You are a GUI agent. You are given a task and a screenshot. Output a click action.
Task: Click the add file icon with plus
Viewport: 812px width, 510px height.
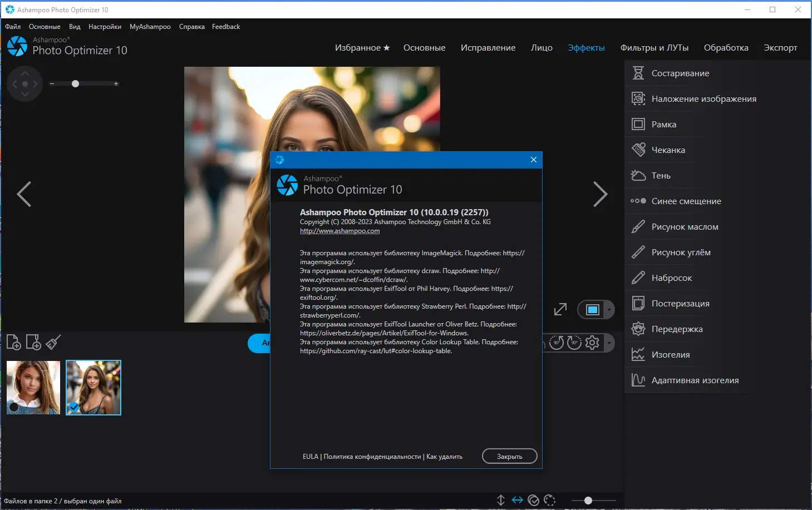pyautogui.click(x=13, y=343)
